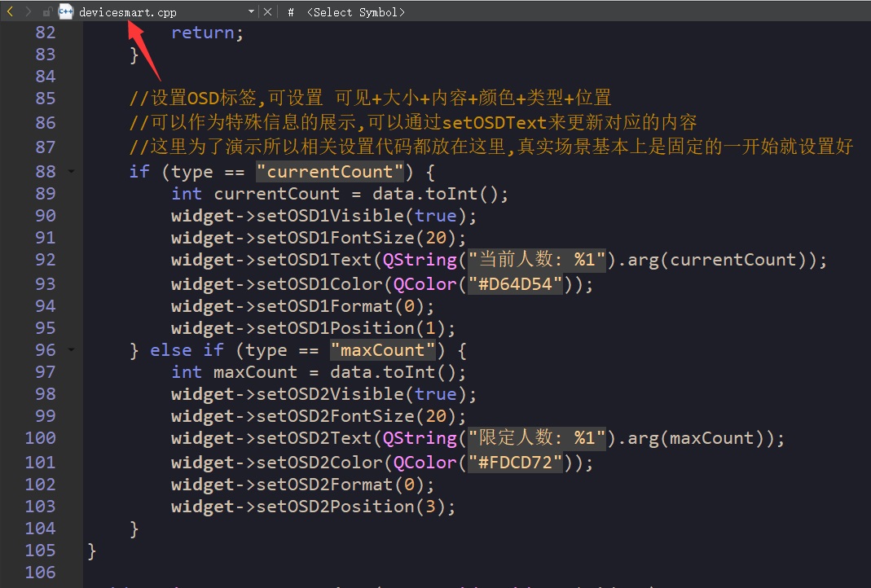Click the "#D64D54" color string
Image resolution: width=871 pixels, height=588 pixels.
[x=516, y=284]
